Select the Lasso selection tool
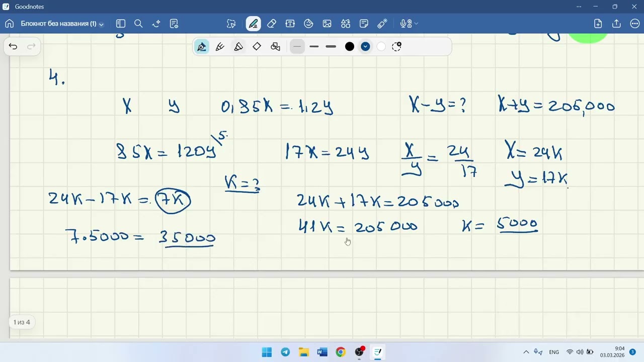Image resolution: width=644 pixels, height=362 pixels. pos(231,24)
